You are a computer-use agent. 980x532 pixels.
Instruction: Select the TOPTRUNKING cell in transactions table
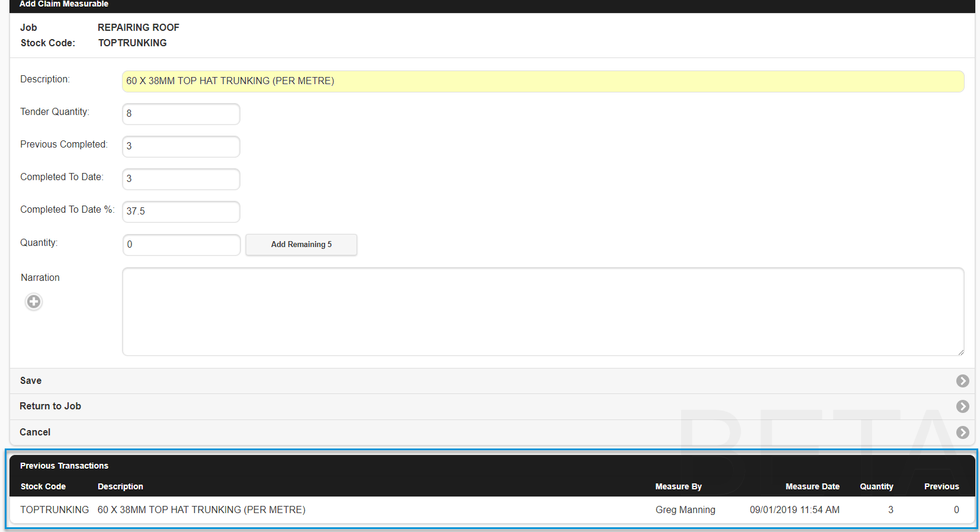(x=54, y=509)
